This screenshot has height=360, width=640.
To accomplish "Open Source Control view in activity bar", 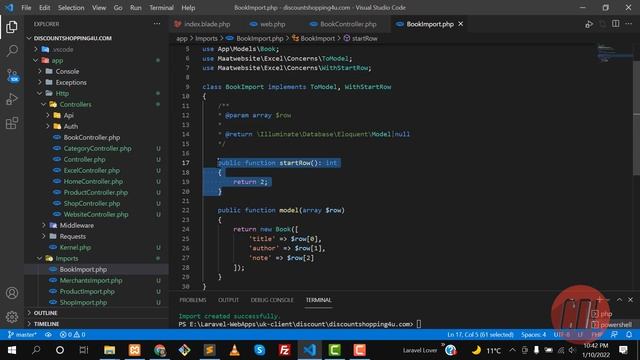I will [12, 75].
